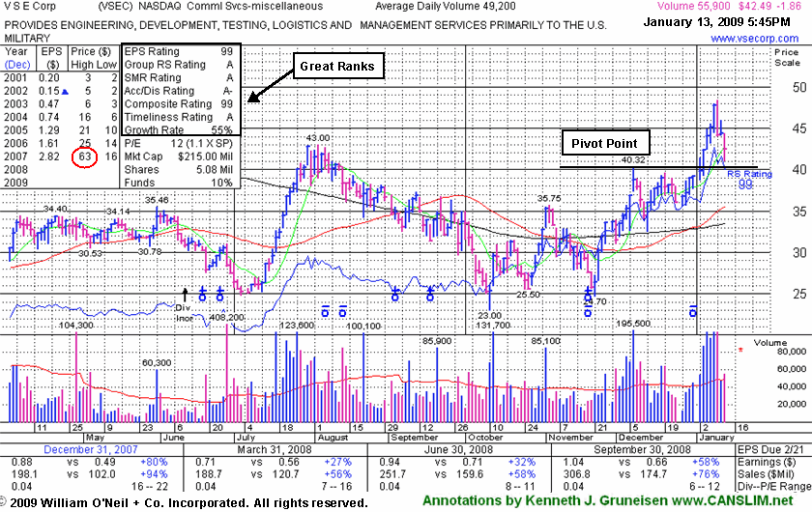The width and height of the screenshot is (812, 512).
Task: Select the September 30, 2008 quarter heading
Action: (x=642, y=449)
